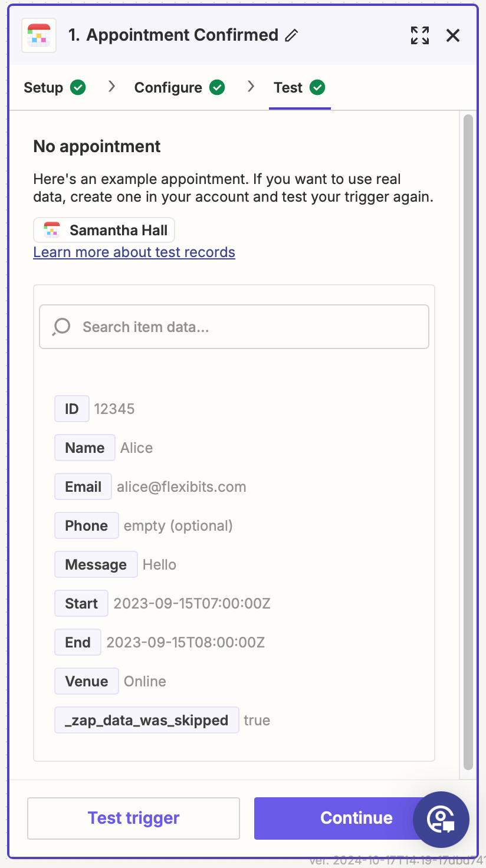Screen dimensions: 486x868
Task: Select the Venue field tag
Action: (x=87, y=681)
